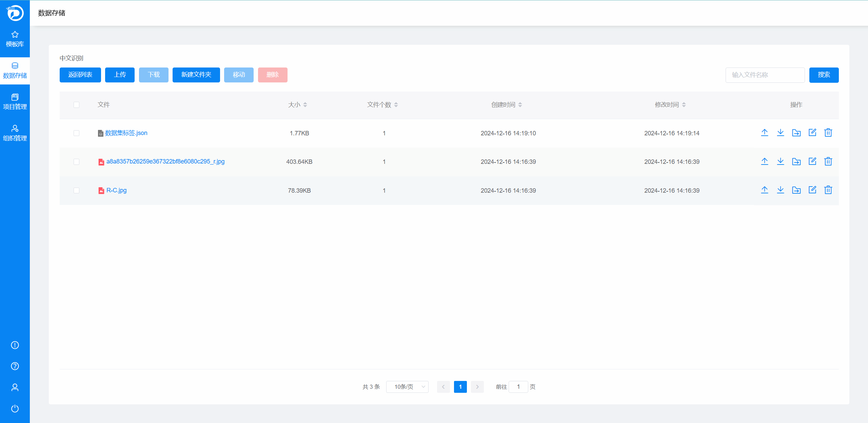Click the 移动 move button

[x=239, y=75]
